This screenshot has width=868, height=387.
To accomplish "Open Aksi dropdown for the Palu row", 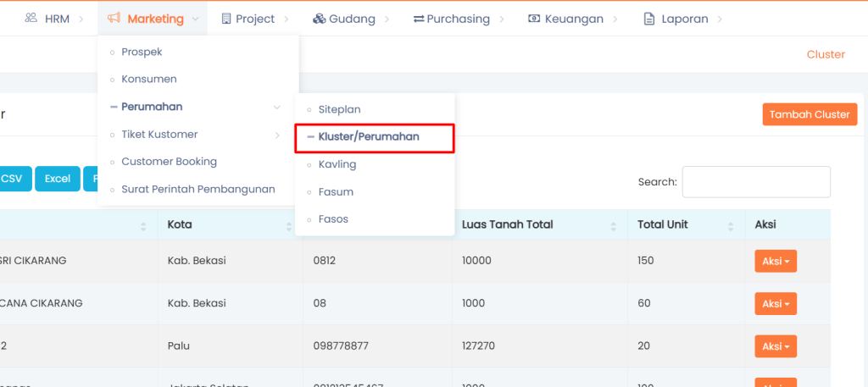I will 775,346.
